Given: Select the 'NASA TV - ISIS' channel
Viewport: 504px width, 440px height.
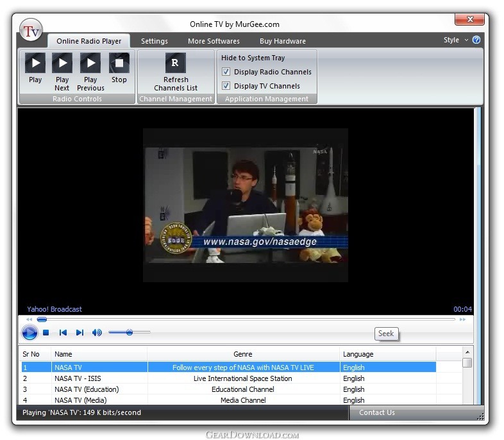Looking at the screenshot, I should pyautogui.click(x=228, y=378).
